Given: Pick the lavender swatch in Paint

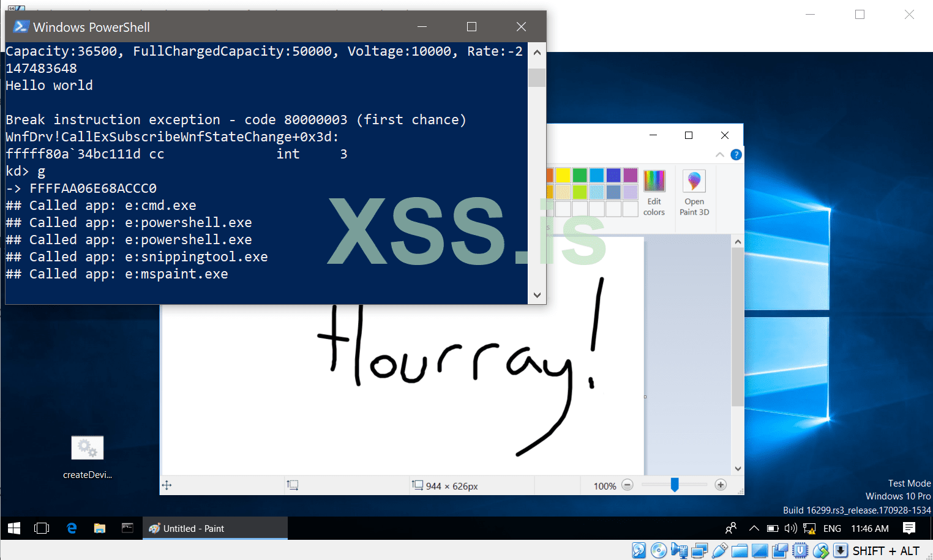Looking at the screenshot, I should pos(631,192).
